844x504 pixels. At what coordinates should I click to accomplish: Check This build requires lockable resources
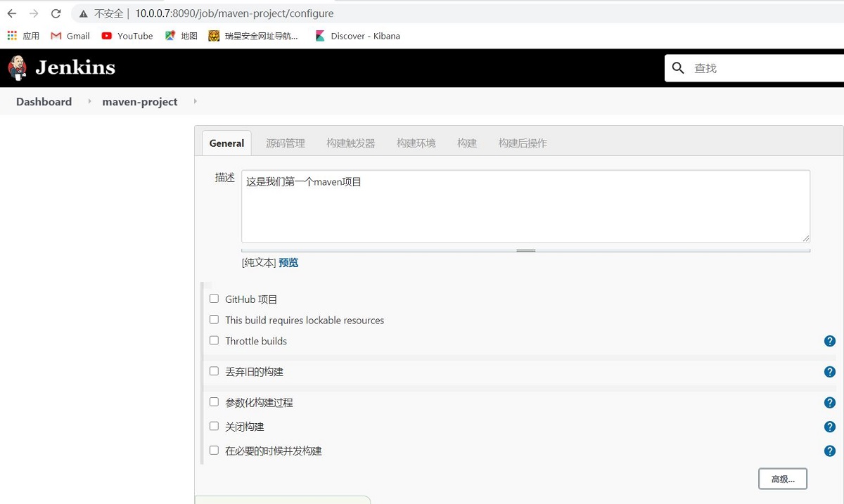click(x=215, y=319)
